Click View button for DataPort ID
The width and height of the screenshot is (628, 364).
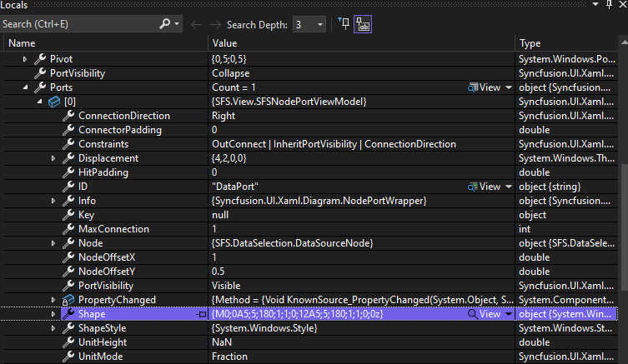pos(489,187)
